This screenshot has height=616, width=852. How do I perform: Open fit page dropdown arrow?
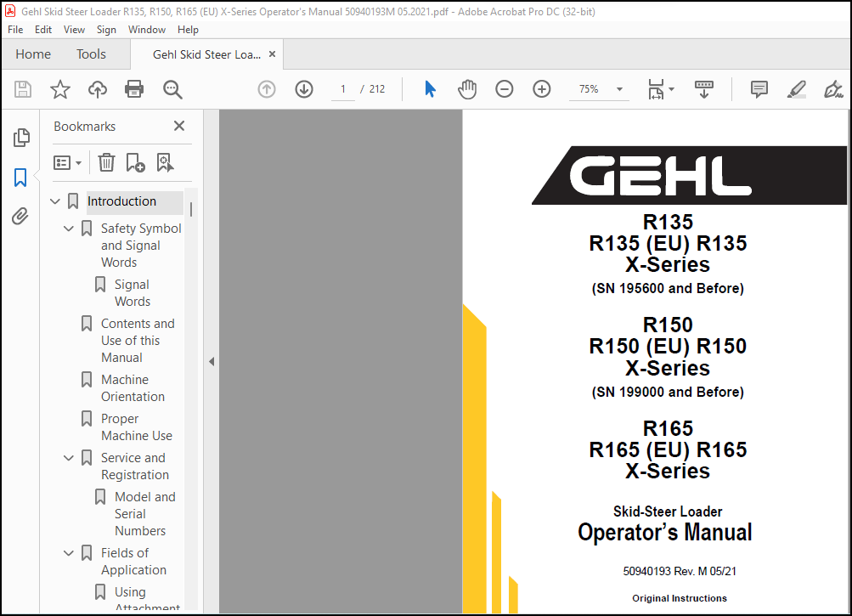pos(672,89)
